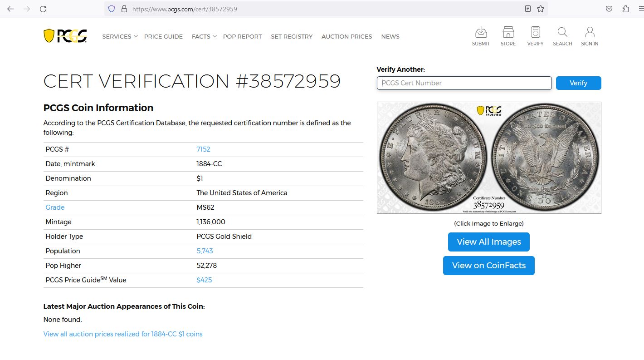Select The United States of America region text
Image resolution: width=644 pixels, height=360 pixels.
coord(242,193)
